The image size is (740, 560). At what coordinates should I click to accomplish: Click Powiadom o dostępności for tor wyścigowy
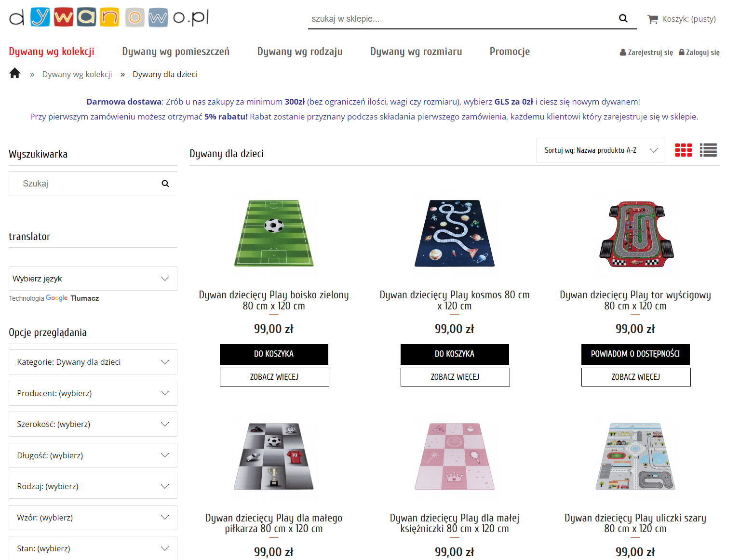click(x=635, y=354)
